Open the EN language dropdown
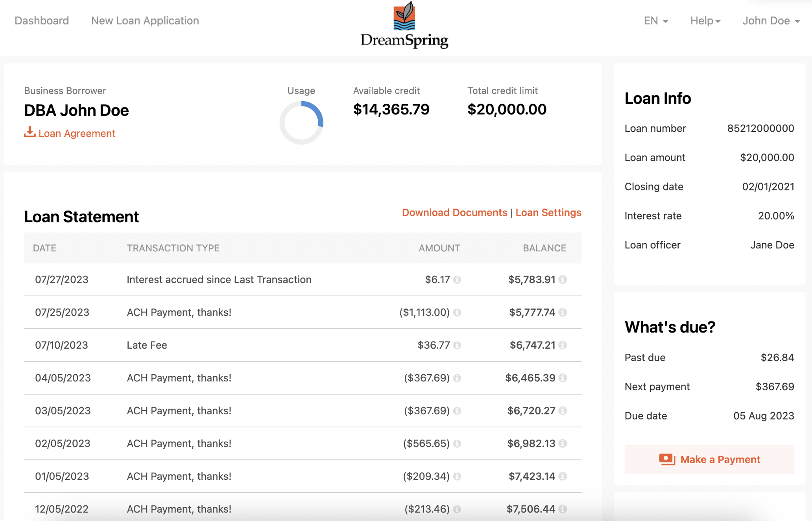Image resolution: width=812 pixels, height=521 pixels. coord(655,20)
